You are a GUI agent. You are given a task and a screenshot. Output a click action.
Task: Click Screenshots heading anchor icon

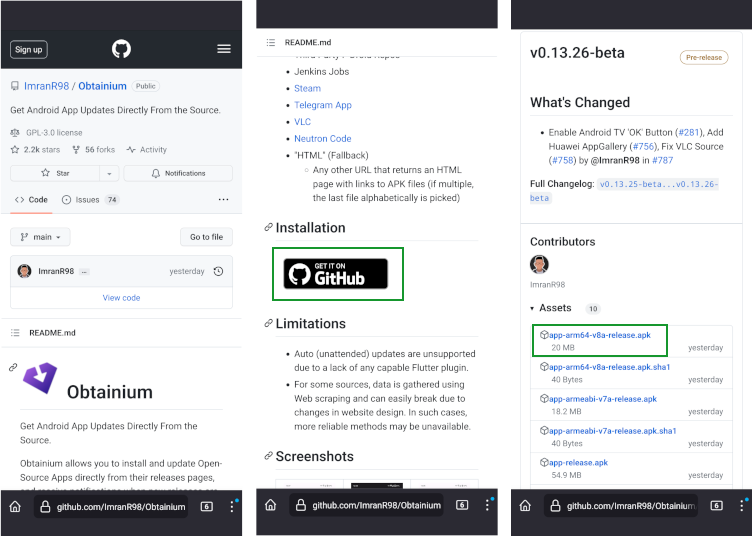(x=268, y=456)
